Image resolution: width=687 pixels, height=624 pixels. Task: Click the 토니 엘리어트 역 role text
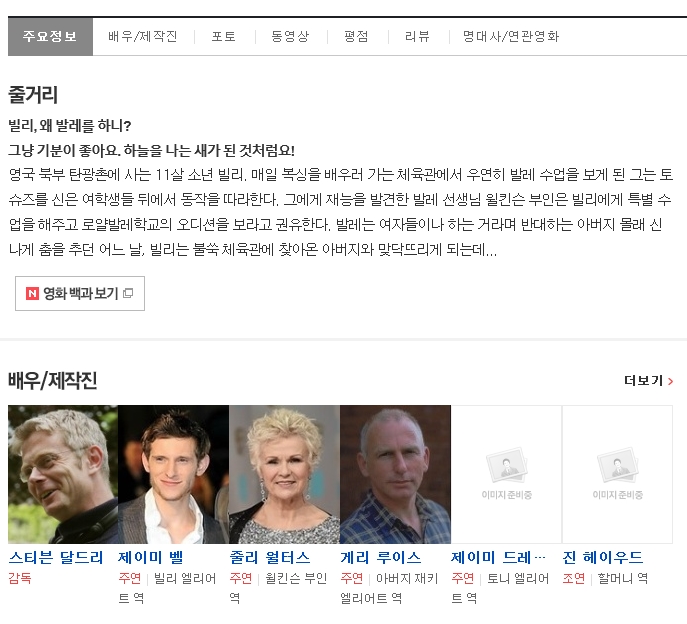point(500,588)
